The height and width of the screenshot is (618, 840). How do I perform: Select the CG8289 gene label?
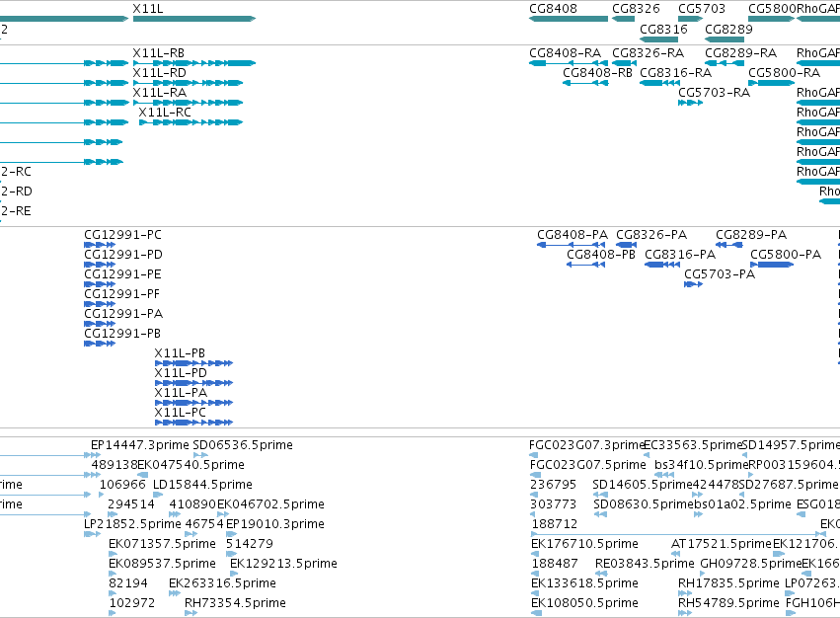pos(728,30)
